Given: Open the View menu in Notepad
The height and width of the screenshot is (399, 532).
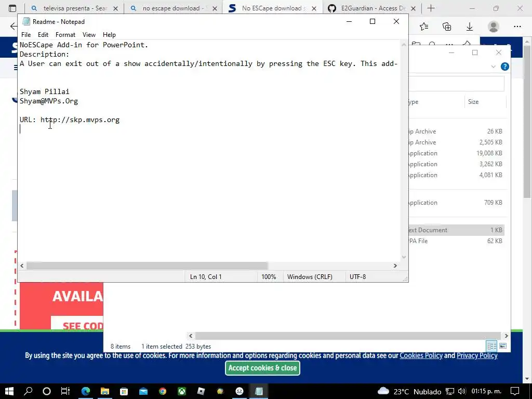Looking at the screenshot, I should 89,35.
